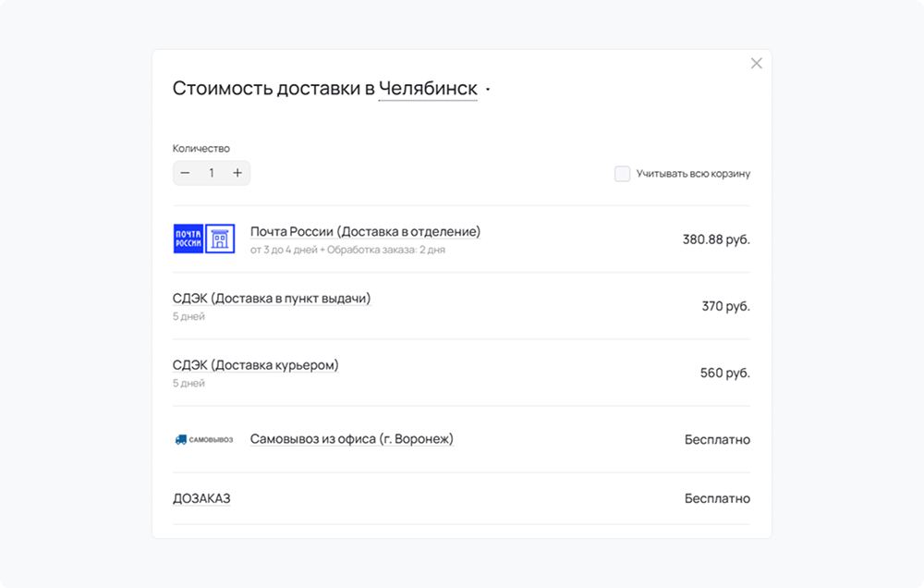The height and width of the screenshot is (588, 924).
Task: Click the 'Учитывать всю корзину' label text
Action: click(693, 174)
